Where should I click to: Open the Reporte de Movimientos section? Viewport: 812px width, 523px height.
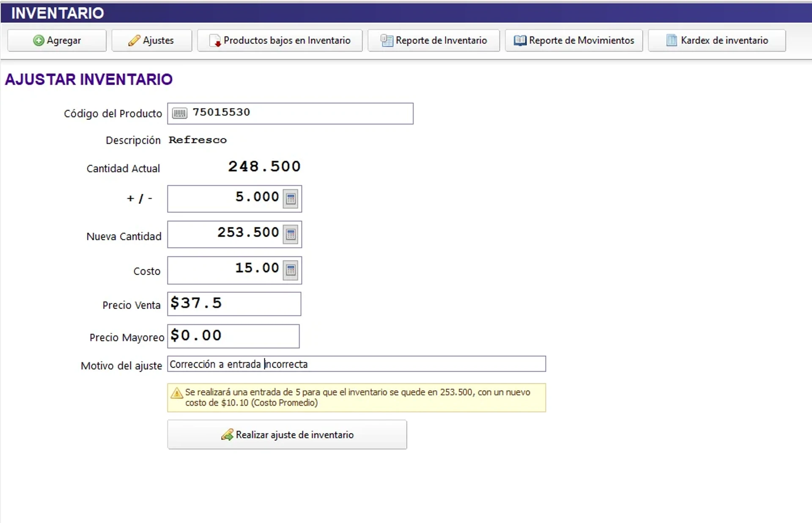pyautogui.click(x=581, y=41)
